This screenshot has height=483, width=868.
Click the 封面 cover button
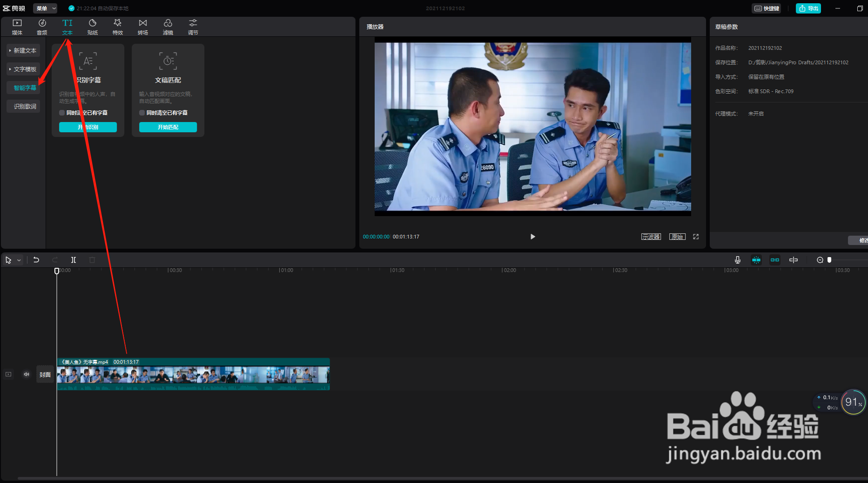45,374
